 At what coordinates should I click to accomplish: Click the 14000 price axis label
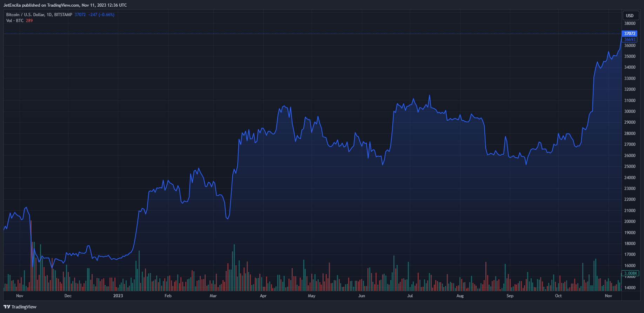click(630, 288)
